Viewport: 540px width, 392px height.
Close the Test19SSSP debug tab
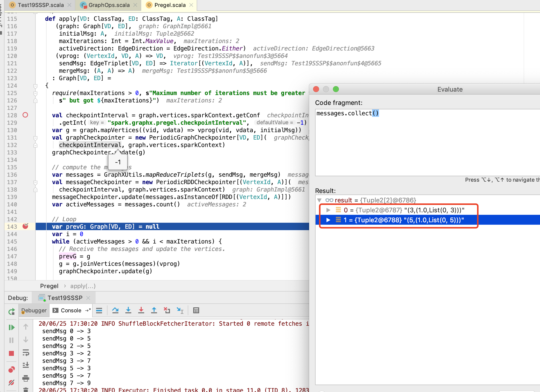88,298
